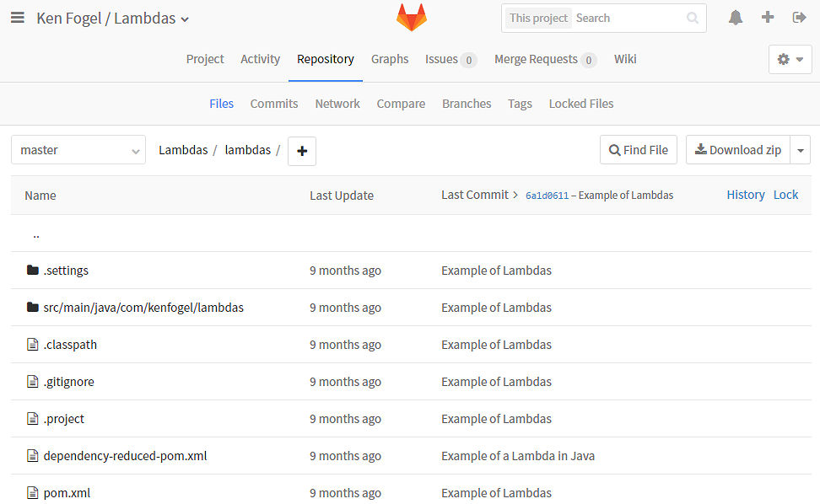Click the Find File button
The image size is (820, 504).
[639, 150]
